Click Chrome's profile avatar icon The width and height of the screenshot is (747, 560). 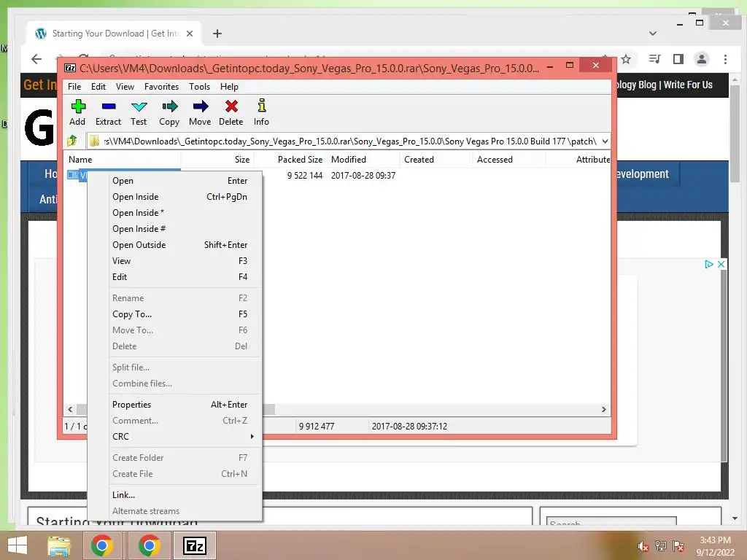701,59
